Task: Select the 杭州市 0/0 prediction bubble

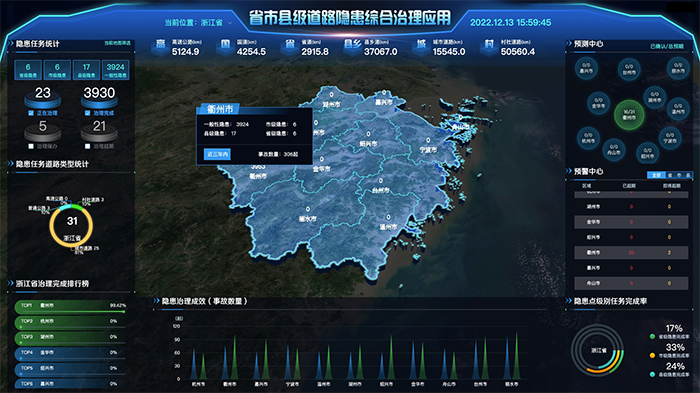Action: (588, 138)
